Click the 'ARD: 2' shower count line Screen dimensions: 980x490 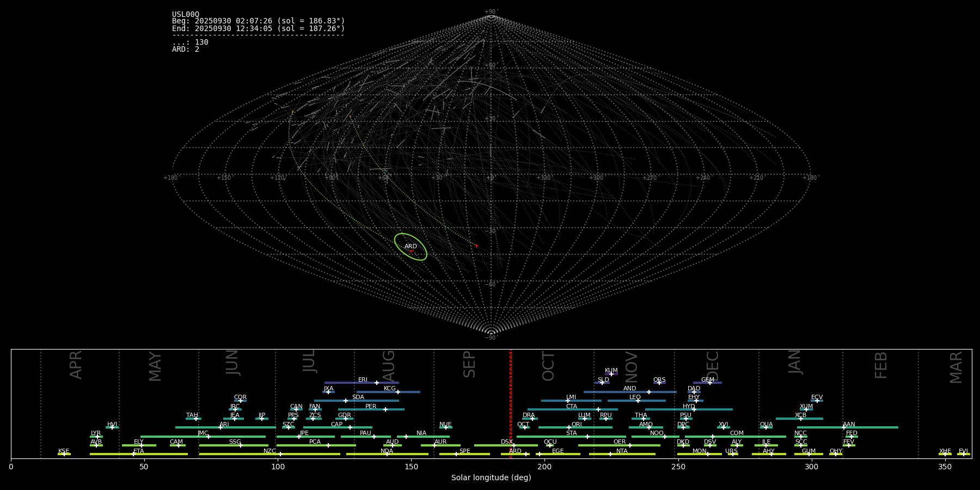point(186,49)
